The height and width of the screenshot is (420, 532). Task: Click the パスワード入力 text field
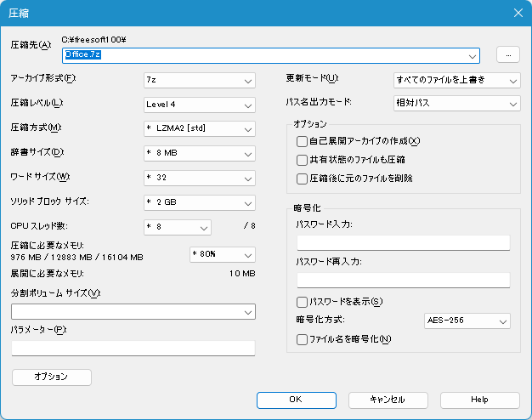[403, 243]
